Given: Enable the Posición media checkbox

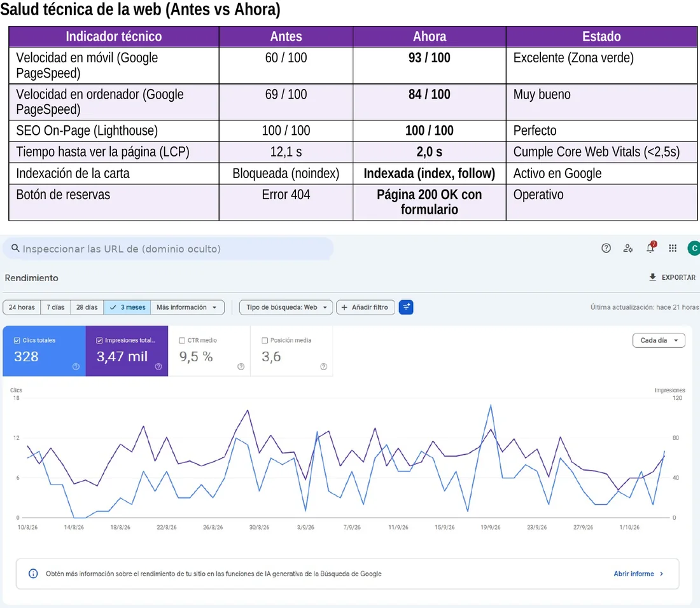Looking at the screenshot, I should pyautogui.click(x=265, y=340).
